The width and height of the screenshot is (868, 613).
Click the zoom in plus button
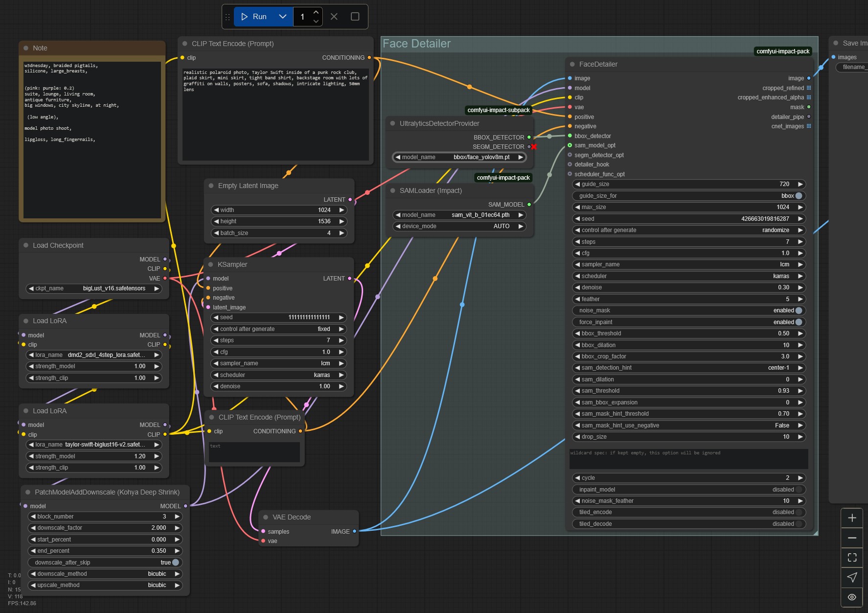tap(852, 518)
